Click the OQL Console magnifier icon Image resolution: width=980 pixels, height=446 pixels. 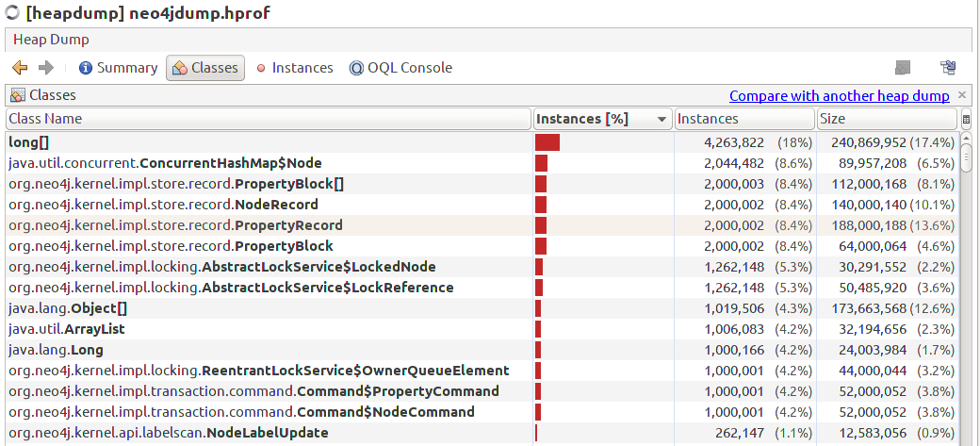coord(356,68)
